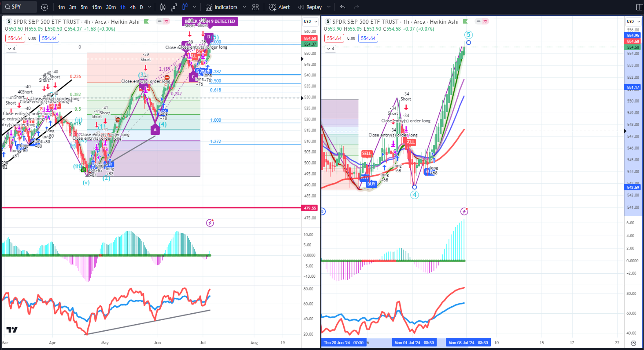This screenshot has width=644, height=350.
Task: Open the USD currency dropdown on the 1h chart
Action: coord(633,22)
